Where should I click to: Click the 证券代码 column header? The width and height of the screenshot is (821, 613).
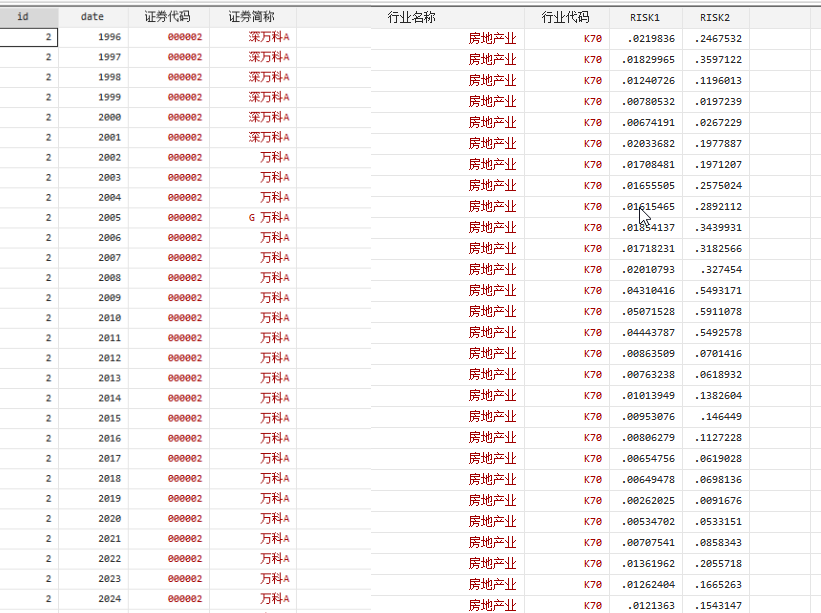(x=168, y=17)
